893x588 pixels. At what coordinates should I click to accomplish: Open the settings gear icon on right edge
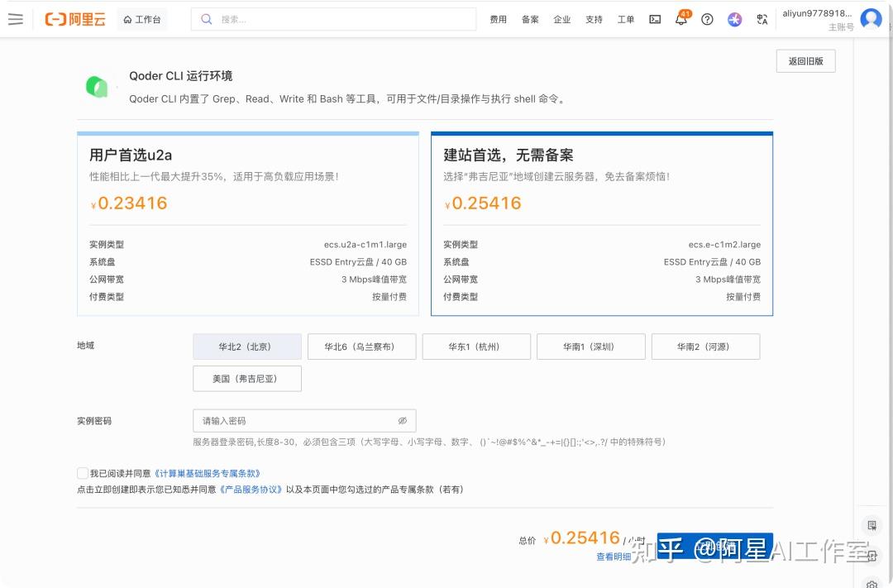tap(872, 585)
